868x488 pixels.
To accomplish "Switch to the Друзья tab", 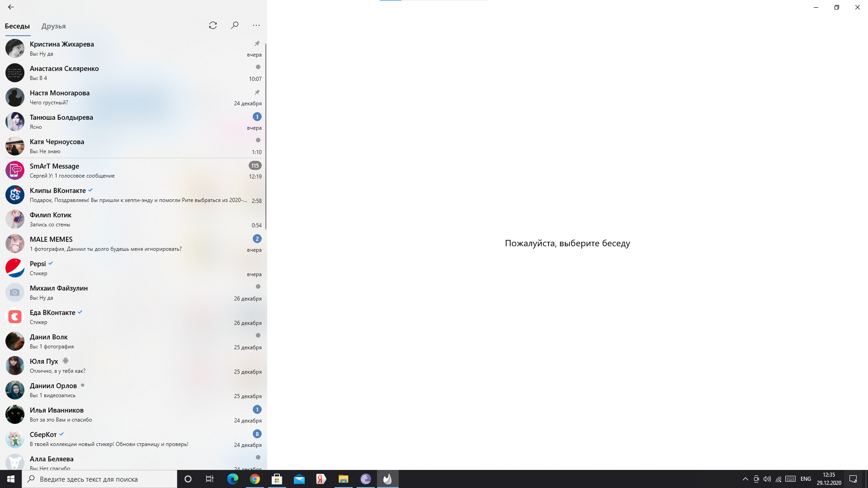I will click(53, 26).
